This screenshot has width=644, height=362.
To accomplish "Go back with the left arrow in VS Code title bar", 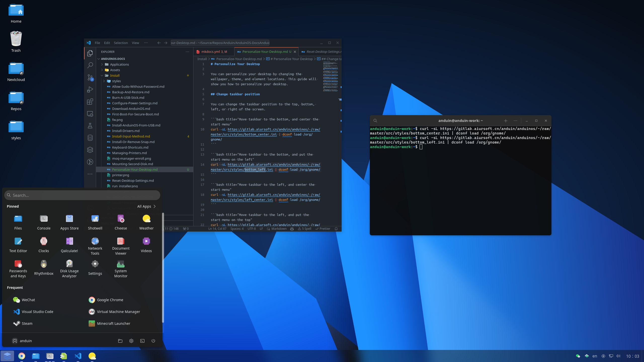I will pyautogui.click(x=159, y=43).
